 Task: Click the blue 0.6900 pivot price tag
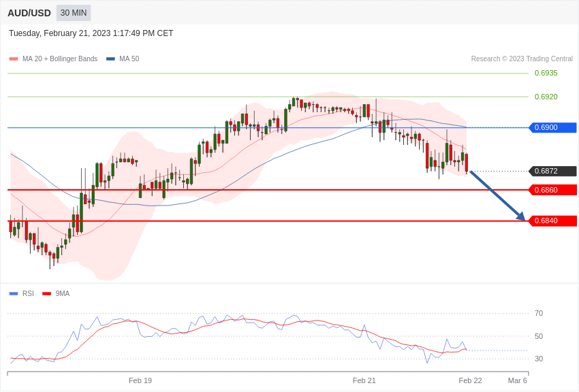coord(553,127)
